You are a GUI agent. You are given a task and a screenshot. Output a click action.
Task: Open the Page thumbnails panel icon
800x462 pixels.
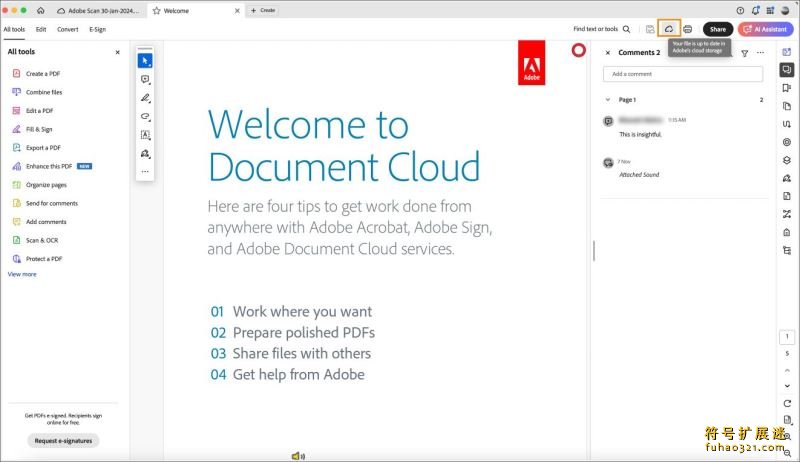[787, 106]
